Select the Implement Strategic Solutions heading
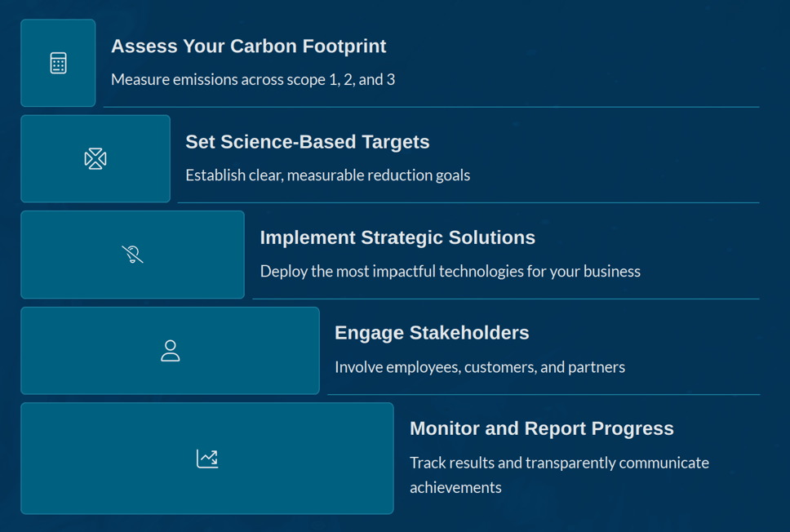 pyautogui.click(x=397, y=237)
